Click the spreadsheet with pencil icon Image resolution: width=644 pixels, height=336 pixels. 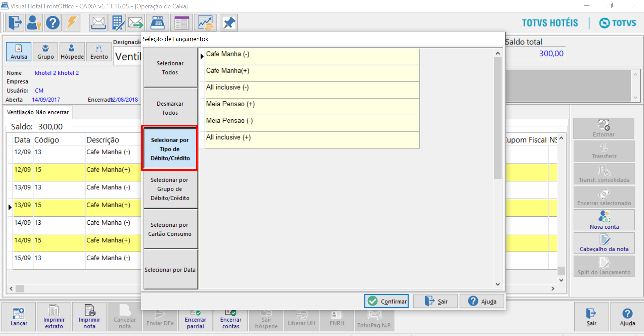117,23
